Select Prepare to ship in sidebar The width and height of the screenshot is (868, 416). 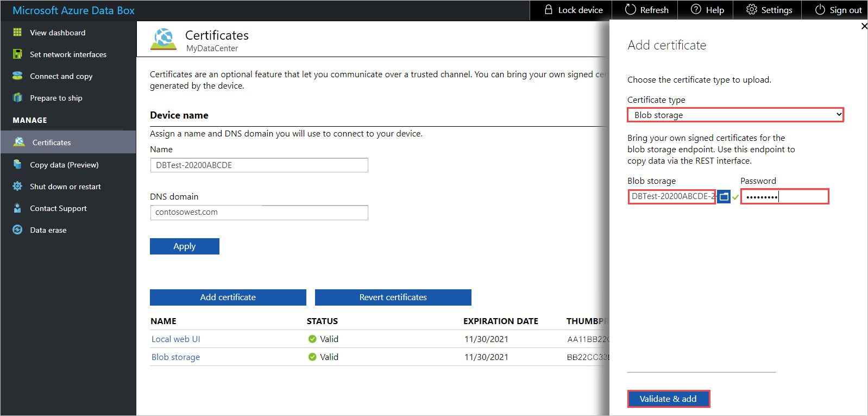pyautogui.click(x=56, y=98)
